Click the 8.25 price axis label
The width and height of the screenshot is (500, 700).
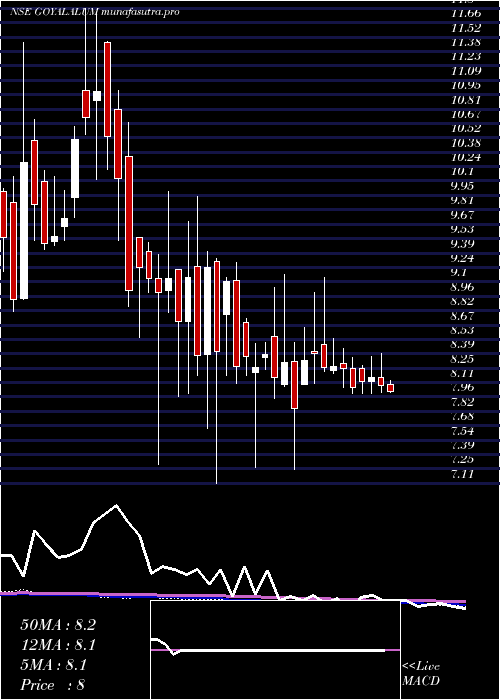tap(463, 359)
